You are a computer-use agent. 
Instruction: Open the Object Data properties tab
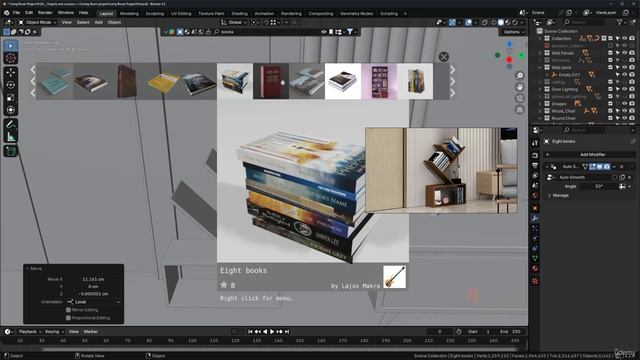pyautogui.click(x=535, y=258)
